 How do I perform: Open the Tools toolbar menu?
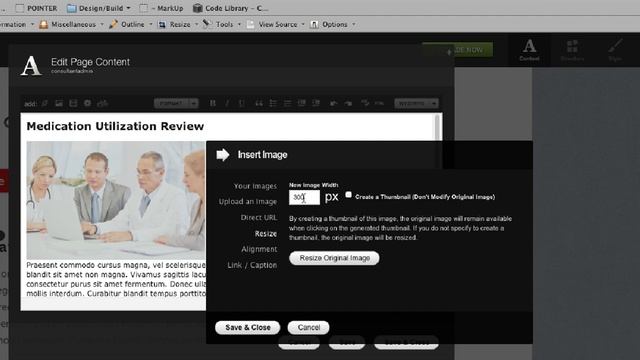point(222,24)
